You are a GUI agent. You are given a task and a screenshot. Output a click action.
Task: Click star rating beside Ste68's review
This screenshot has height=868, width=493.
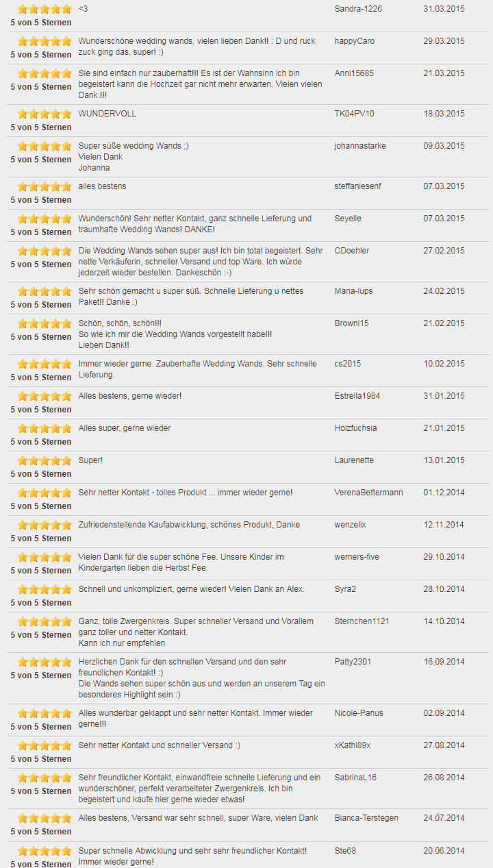click(x=45, y=851)
